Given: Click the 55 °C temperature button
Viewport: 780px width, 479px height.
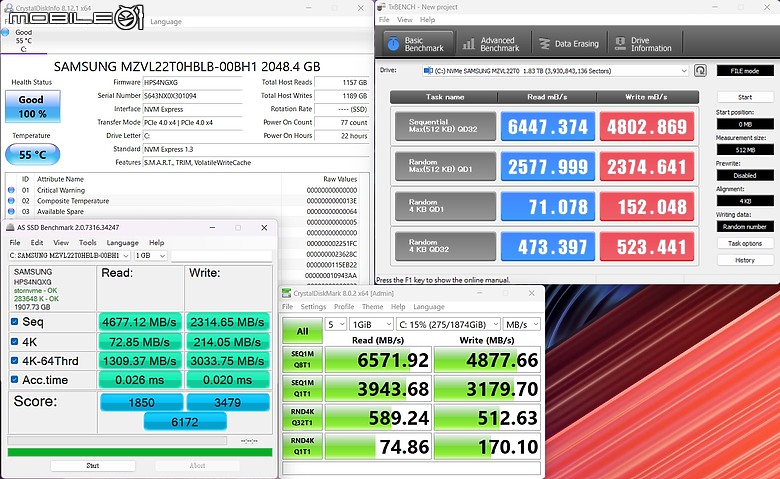Looking at the screenshot, I should (x=32, y=155).
